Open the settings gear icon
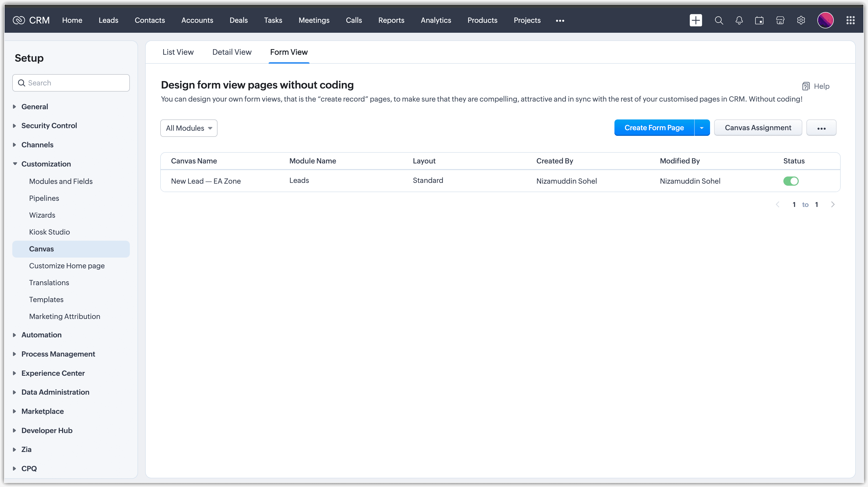Viewport: 868px width, 487px height. pos(801,20)
